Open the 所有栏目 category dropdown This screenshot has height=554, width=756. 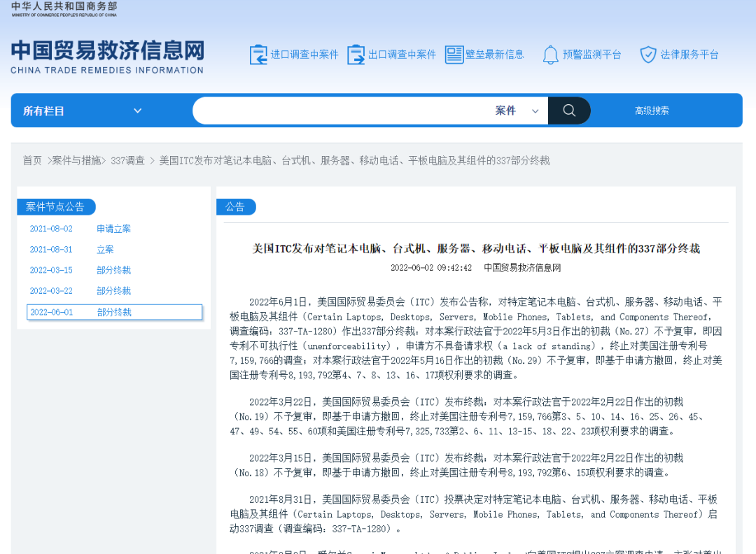(x=82, y=111)
